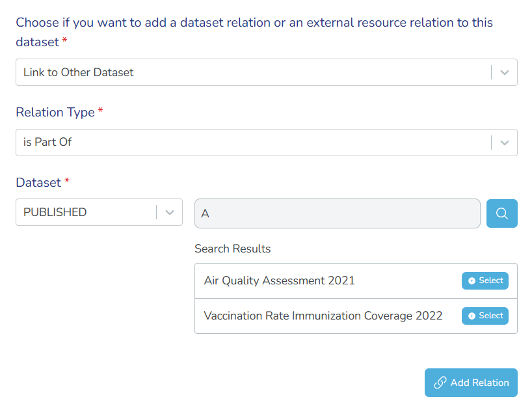
Task: Click plus icon beside Vaccination Rate result
Action: click(472, 316)
